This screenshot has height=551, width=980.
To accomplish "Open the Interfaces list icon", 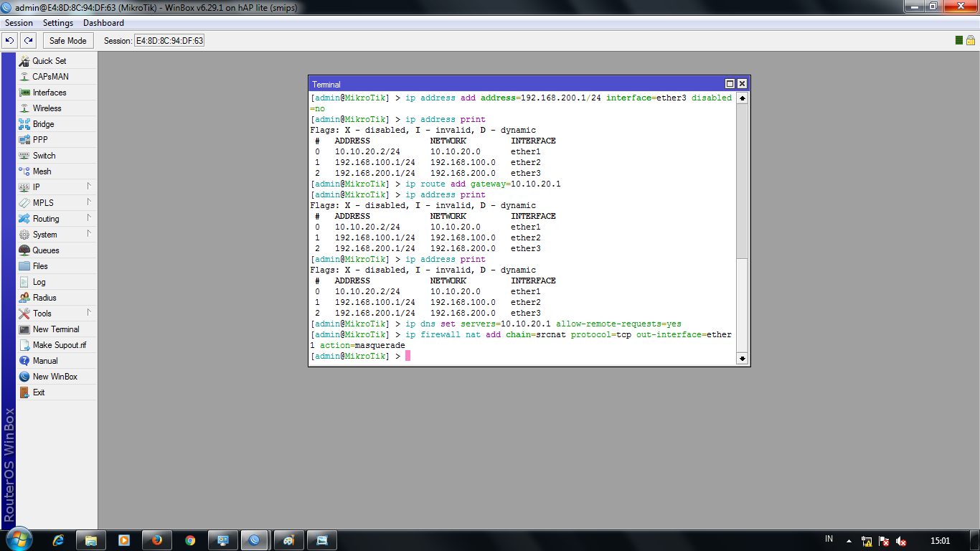I will tap(24, 93).
